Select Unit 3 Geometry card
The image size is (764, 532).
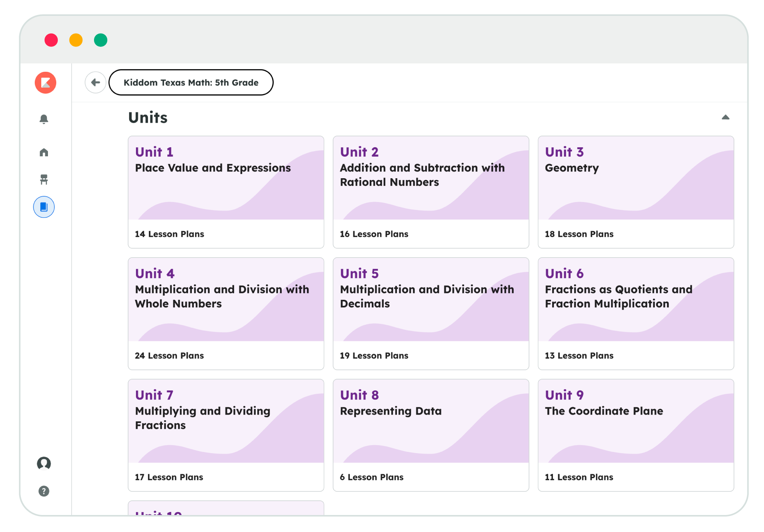636,192
